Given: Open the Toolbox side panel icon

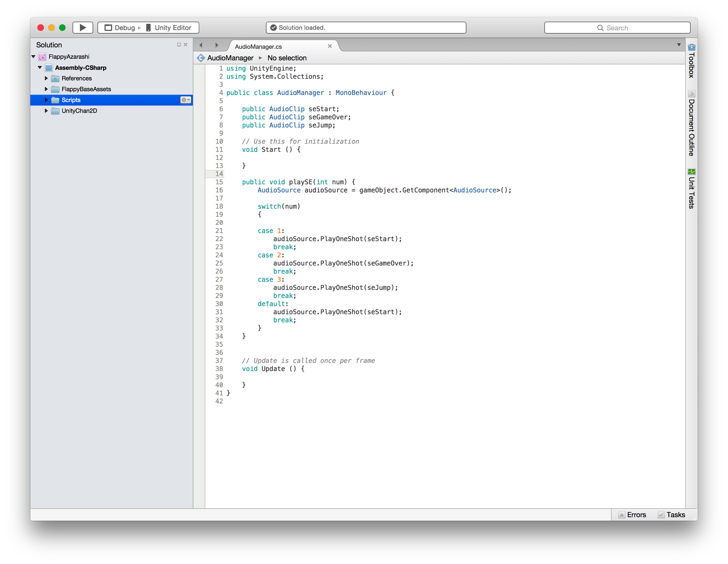Looking at the screenshot, I should [691, 47].
